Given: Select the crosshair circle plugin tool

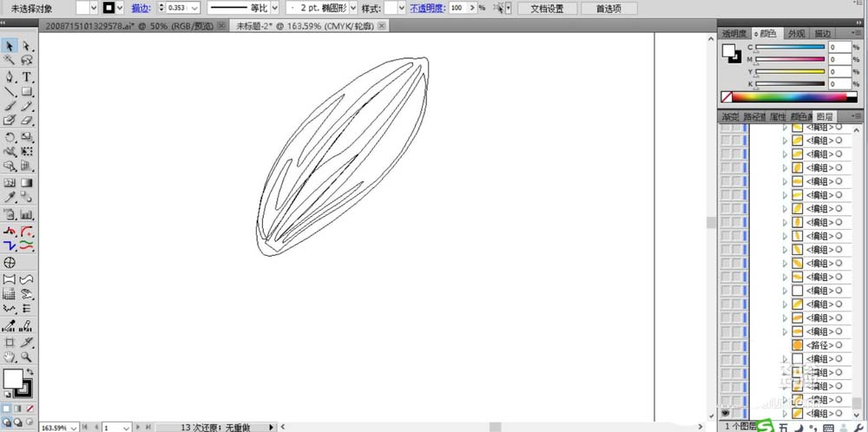Looking at the screenshot, I should coord(10,262).
